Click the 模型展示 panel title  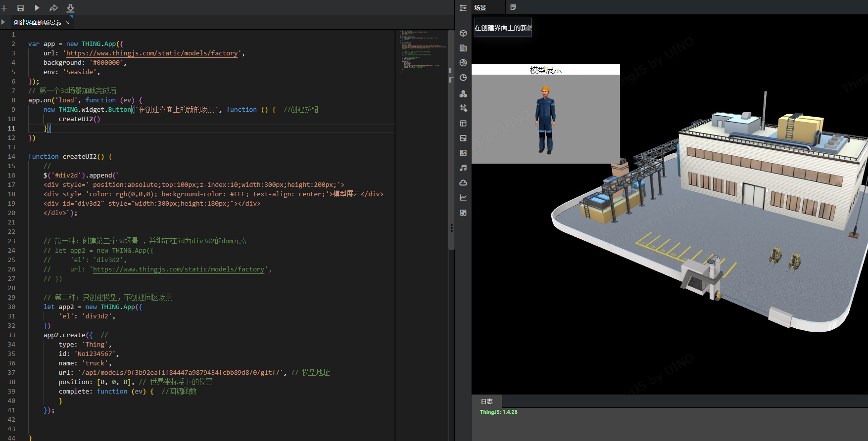pos(546,70)
